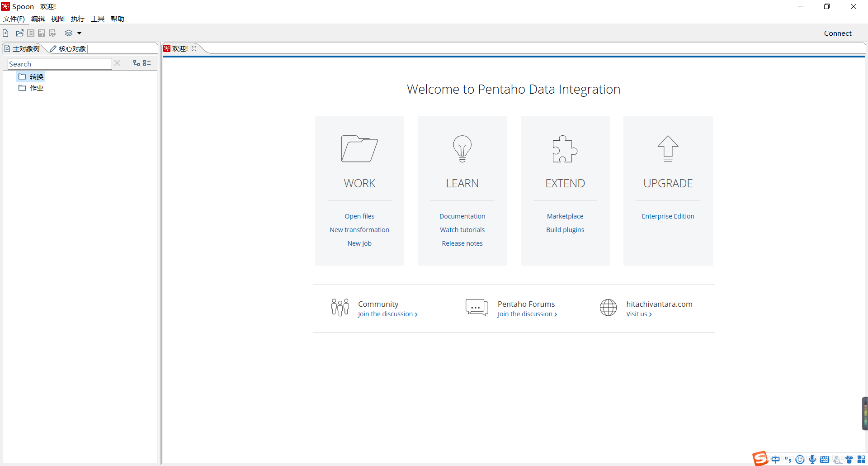Click the WORK heading text

tap(359, 183)
